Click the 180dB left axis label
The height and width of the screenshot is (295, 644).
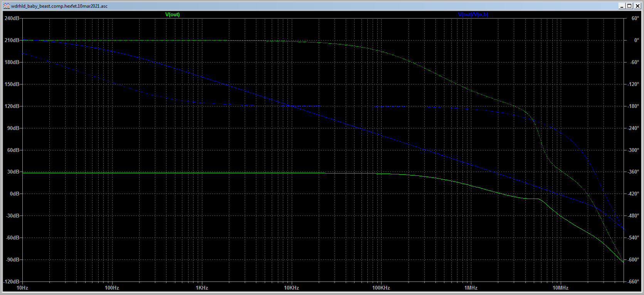click(12, 62)
